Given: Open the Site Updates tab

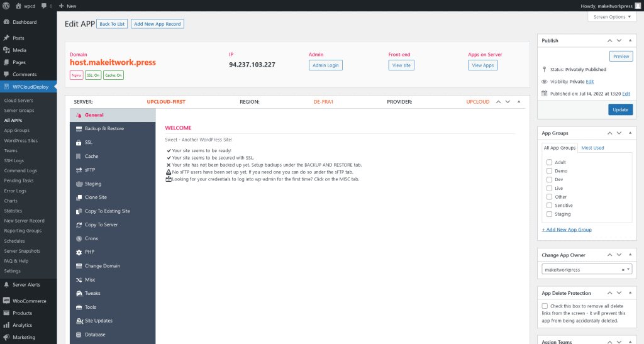Looking at the screenshot, I should click(x=113, y=321).
